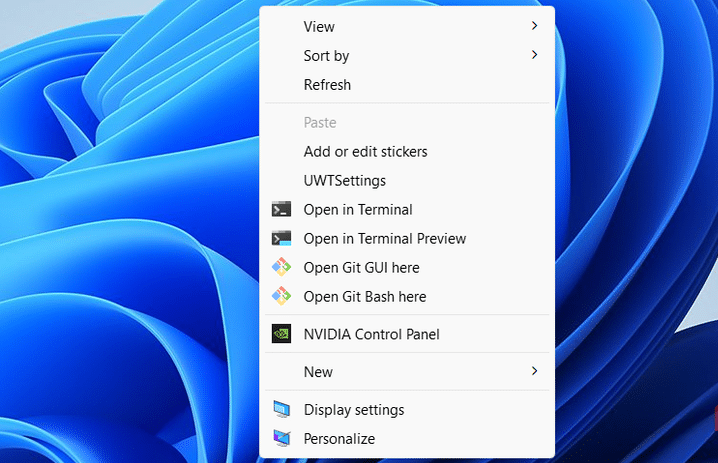
Task: Click the Display settings monitor icon
Action: coord(281,409)
